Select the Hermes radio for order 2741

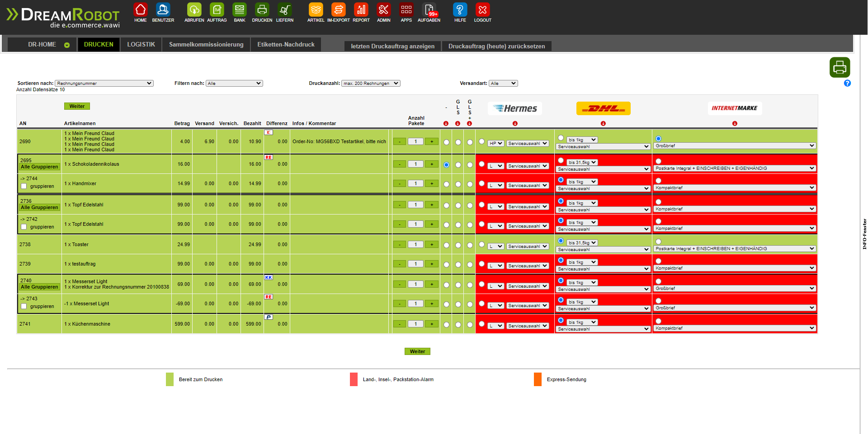(481, 324)
